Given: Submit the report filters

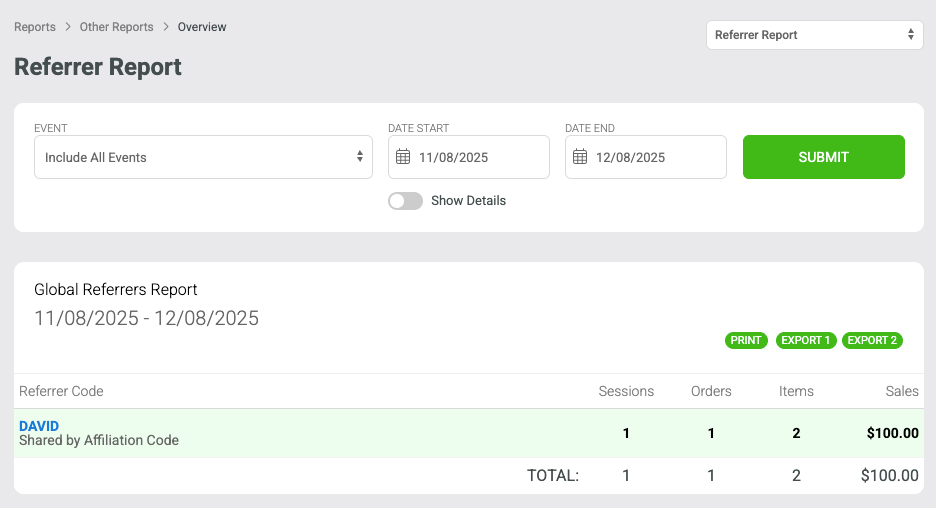Looking at the screenshot, I should (x=823, y=157).
